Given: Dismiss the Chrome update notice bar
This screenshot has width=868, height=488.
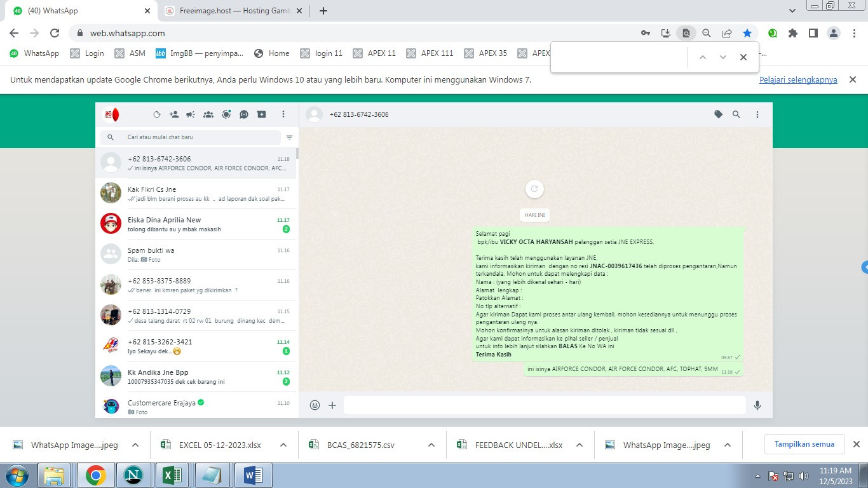Looking at the screenshot, I should [853, 79].
